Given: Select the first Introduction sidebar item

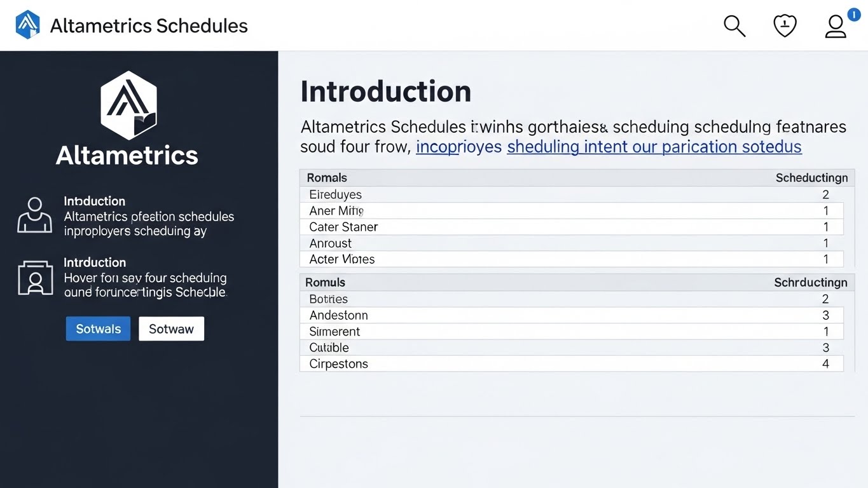Looking at the screenshot, I should [148, 216].
